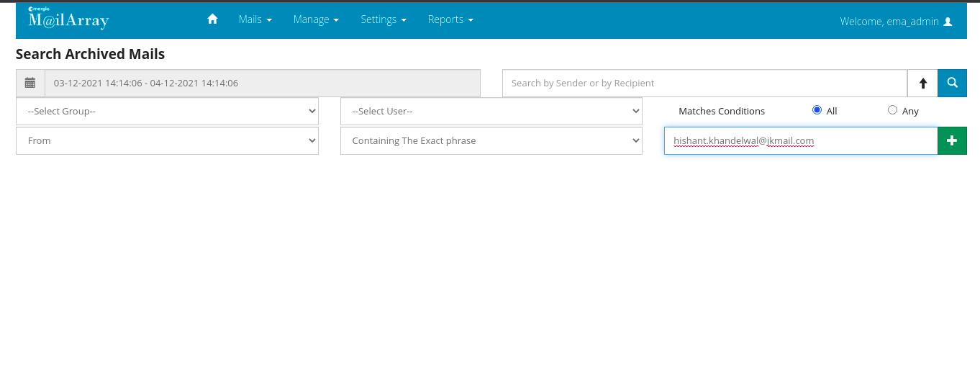
Task: Open the Select Group dropdown
Action: click(167, 111)
